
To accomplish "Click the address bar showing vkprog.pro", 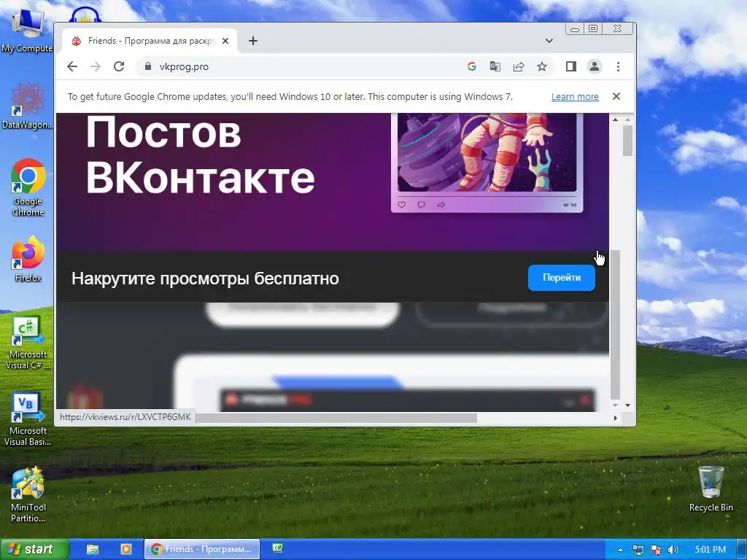I will tap(305, 66).
